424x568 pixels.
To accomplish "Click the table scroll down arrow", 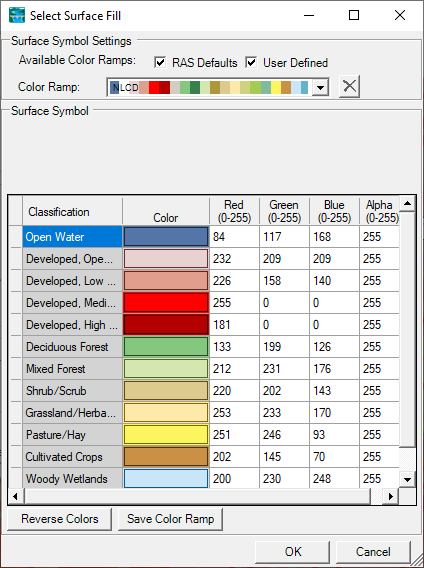I will pos(407,480).
